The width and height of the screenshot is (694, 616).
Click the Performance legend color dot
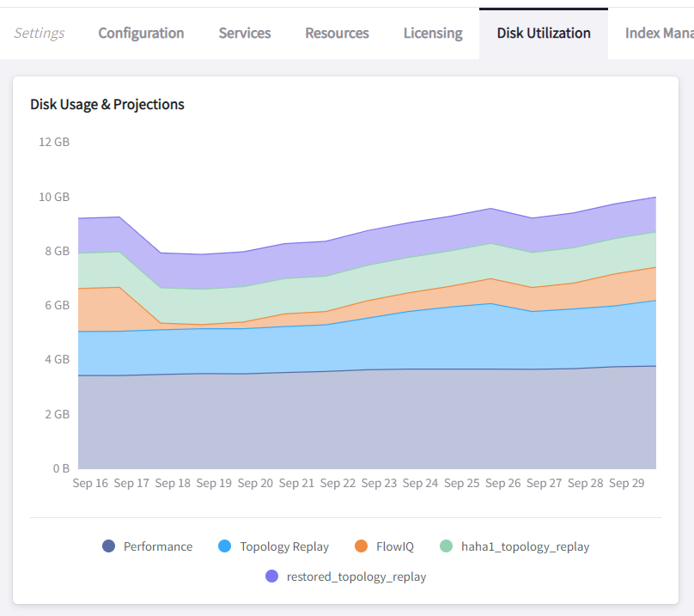108,546
